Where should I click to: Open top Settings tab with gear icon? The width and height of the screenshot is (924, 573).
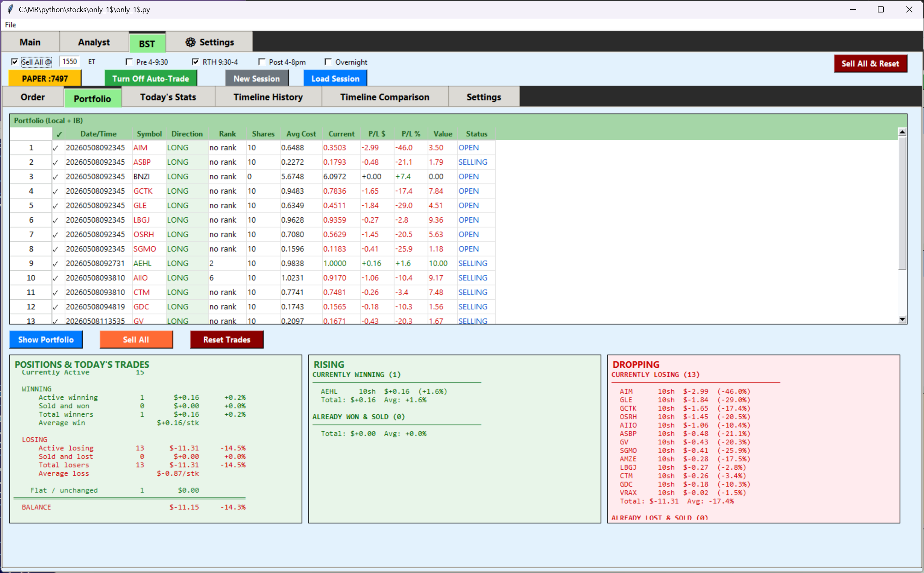[x=209, y=42]
